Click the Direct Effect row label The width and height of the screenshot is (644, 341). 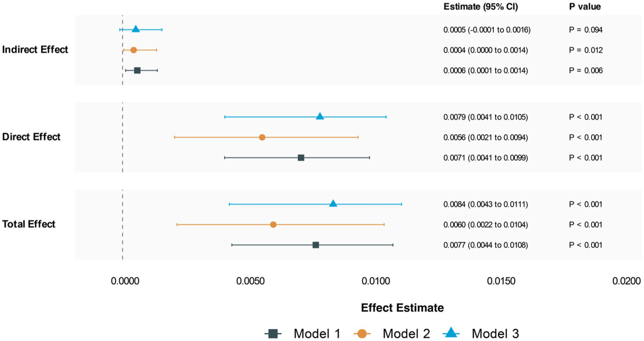click(x=31, y=137)
